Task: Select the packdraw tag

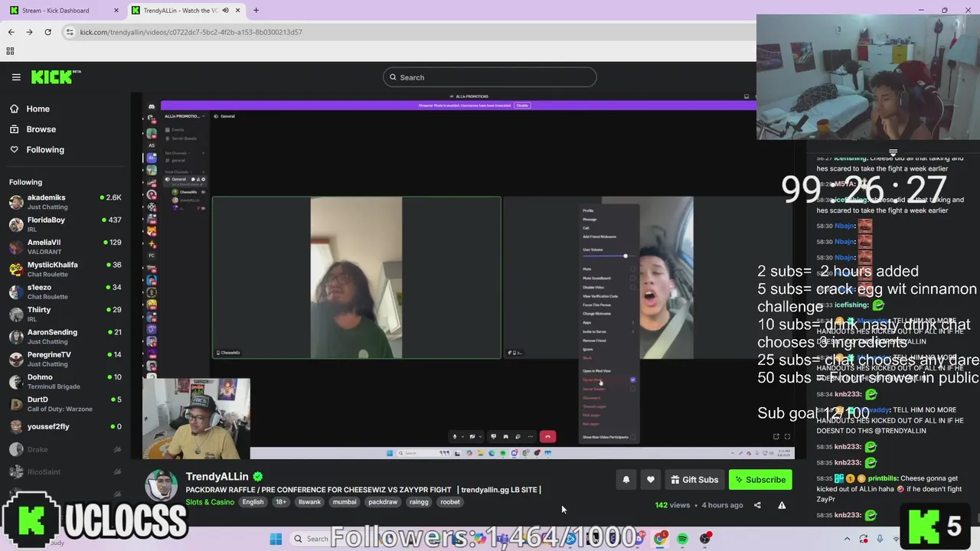Action: click(383, 502)
